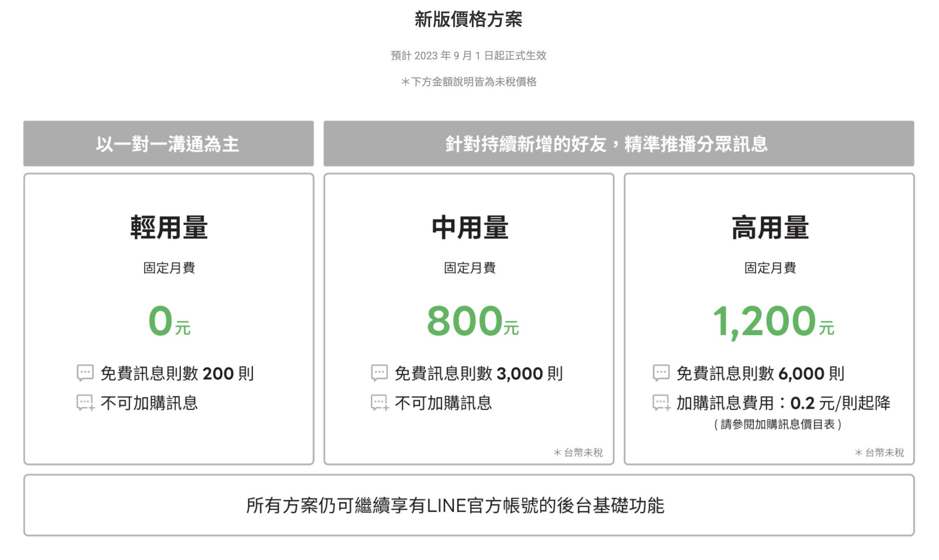
Task: Click the 輕用量 plan title
Action: click(169, 228)
